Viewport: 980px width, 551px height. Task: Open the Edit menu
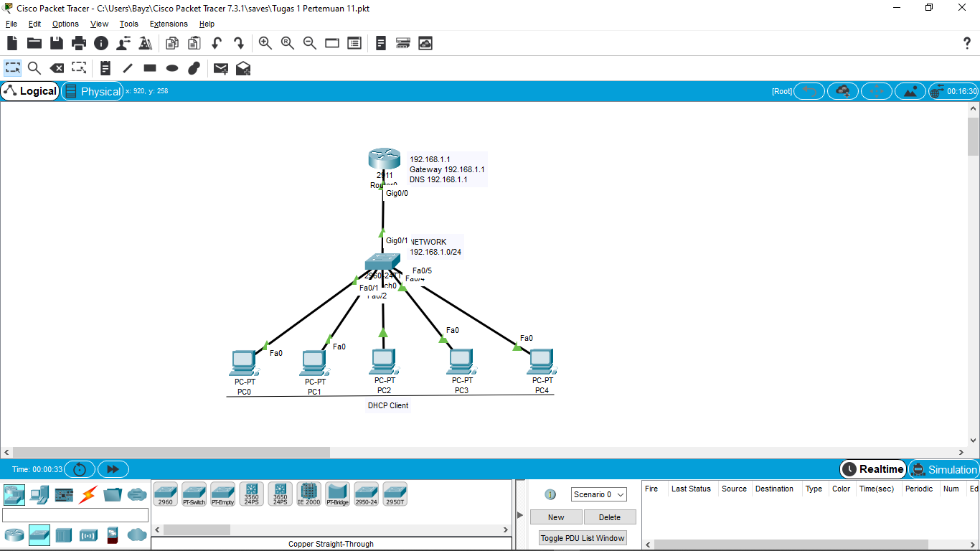tap(34, 24)
